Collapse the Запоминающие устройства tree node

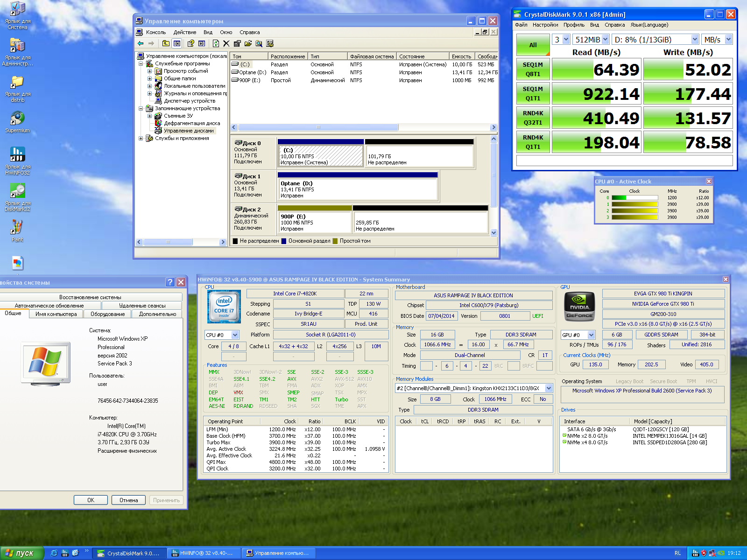141,109
